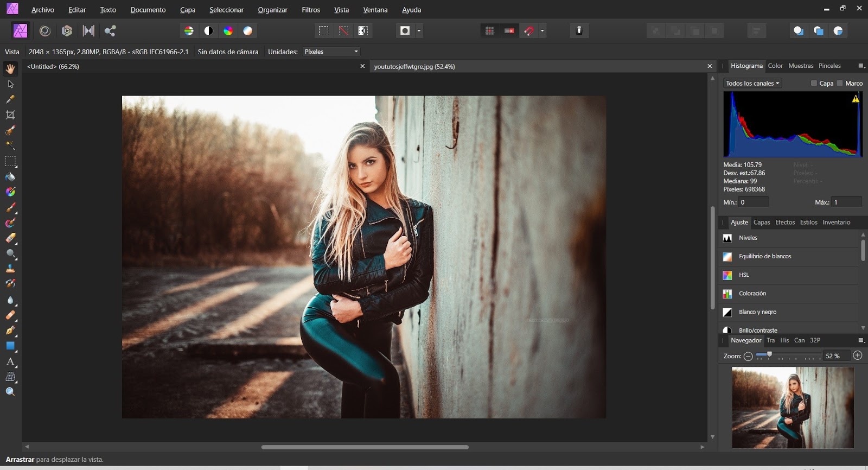Open the Documento menu
The width and height of the screenshot is (868, 470).
point(148,10)
